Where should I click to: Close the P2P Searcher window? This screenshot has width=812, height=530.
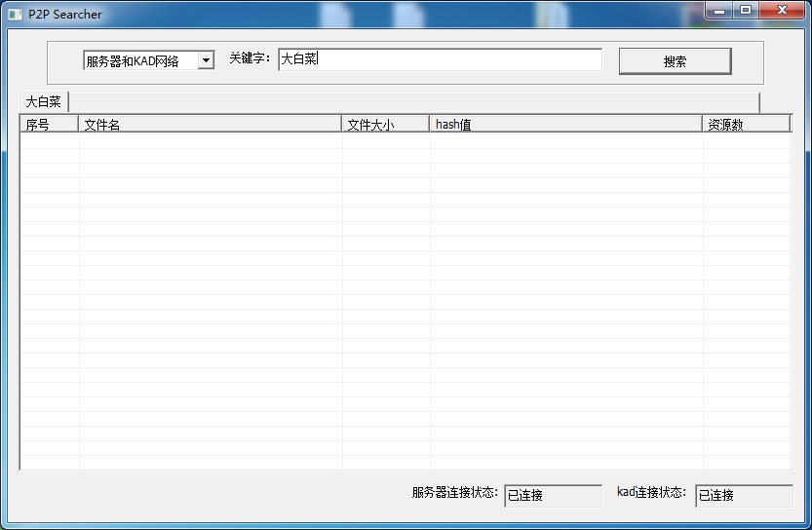[x=781, y=11]
